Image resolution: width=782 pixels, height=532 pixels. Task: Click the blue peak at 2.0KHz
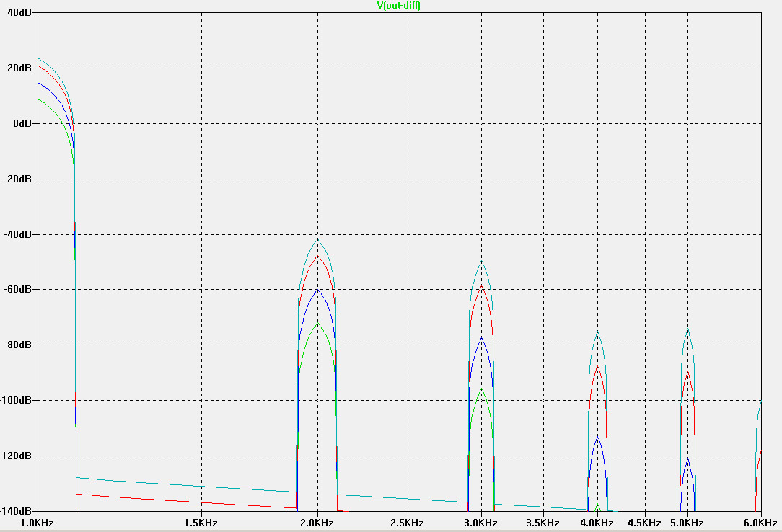[317, 289]
